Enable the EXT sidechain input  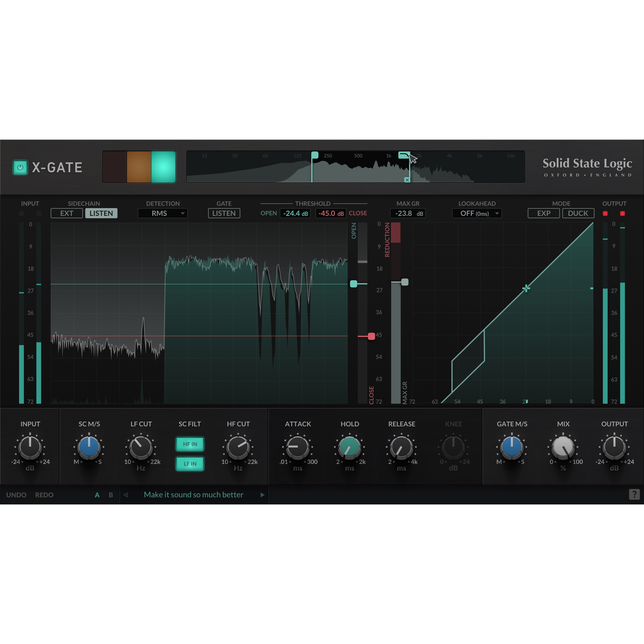66,213
